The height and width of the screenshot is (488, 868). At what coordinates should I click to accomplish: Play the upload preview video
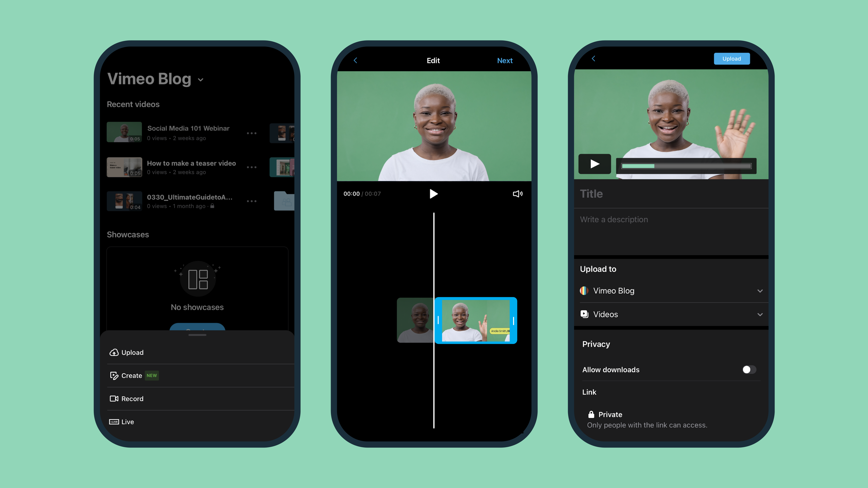[595, 164]
